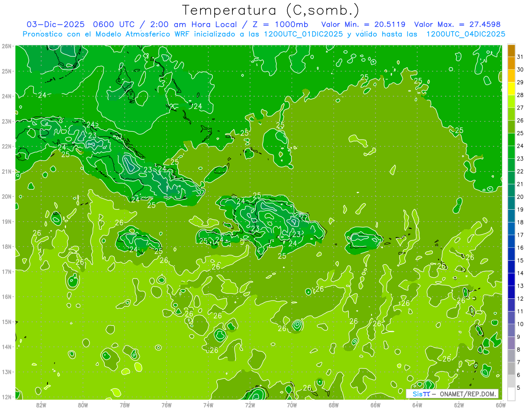532x411 pixels.
Task: Click the legend value '31'
Action: 520,57
